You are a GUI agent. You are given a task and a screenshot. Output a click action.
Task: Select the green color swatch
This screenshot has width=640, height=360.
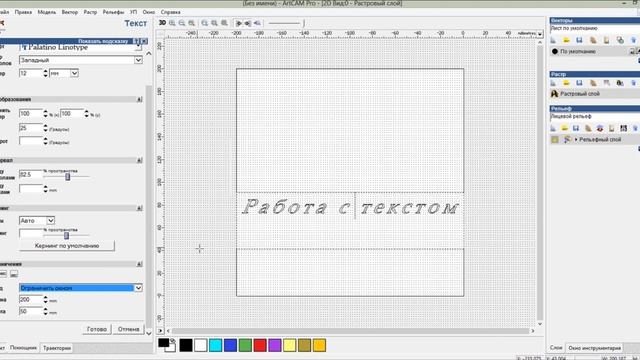(245, 345)
